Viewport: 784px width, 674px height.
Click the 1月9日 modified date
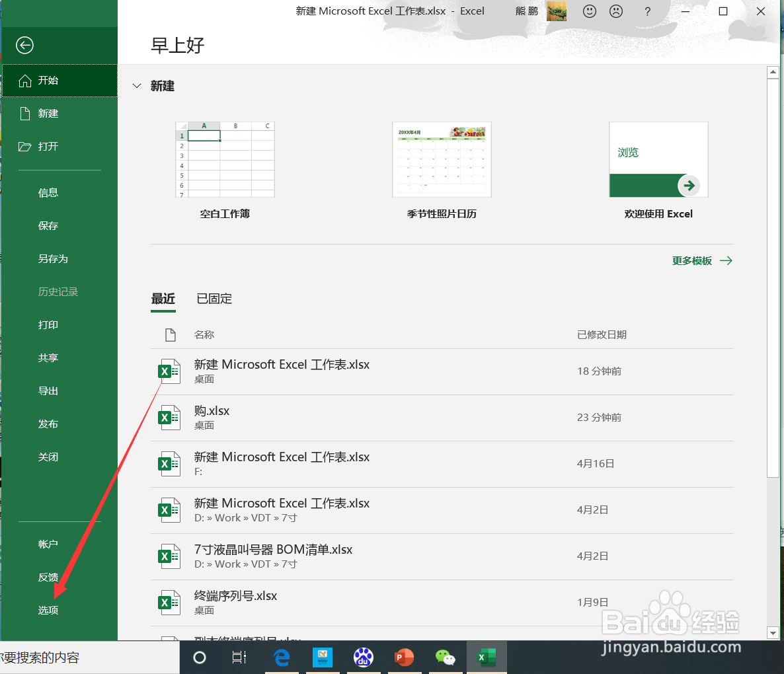coord(592,603)
